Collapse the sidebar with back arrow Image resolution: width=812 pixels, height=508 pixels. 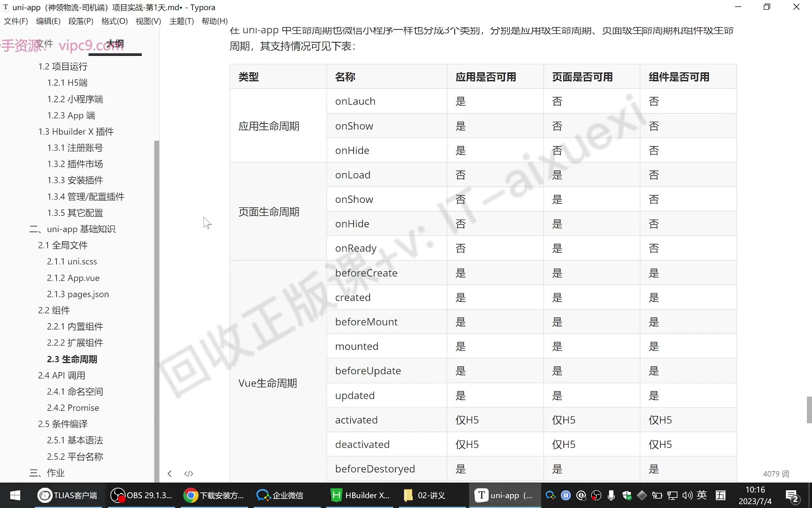pyautogui.click(x=170, y=474)
